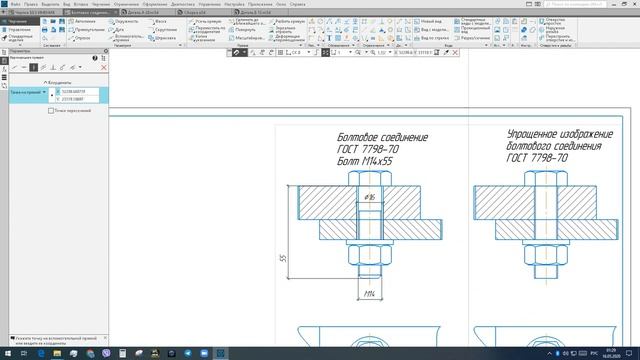640x360 pixels.
Task: Open the Справка menu
Action: point(297,4)
